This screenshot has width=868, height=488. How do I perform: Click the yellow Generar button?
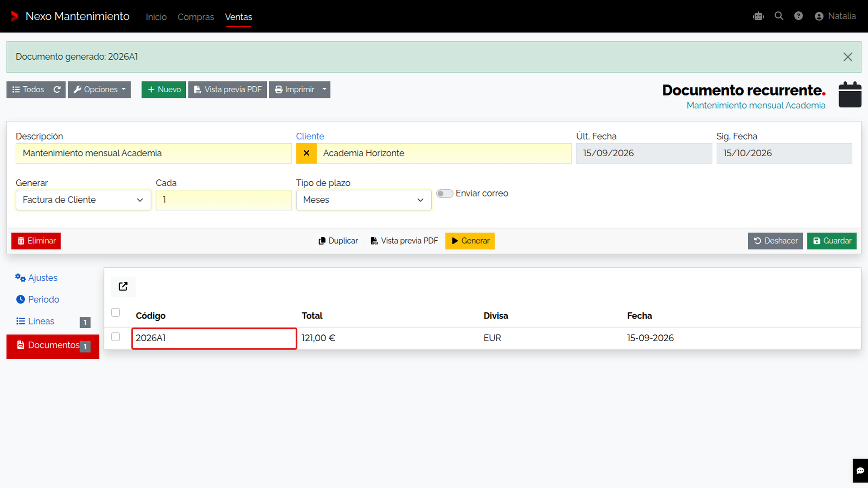coord(470,241)
